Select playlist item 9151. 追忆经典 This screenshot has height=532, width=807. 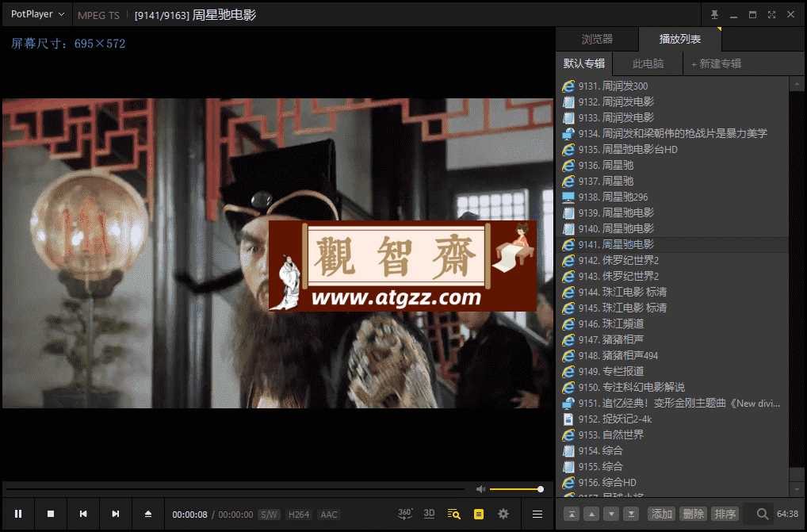(x=672, y=404)
